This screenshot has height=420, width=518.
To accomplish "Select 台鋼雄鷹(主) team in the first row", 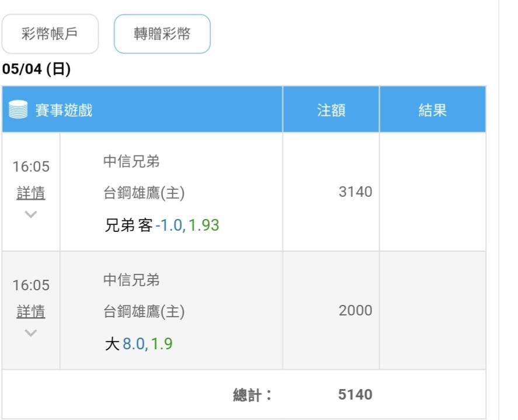I will click(x=144, y=193).
